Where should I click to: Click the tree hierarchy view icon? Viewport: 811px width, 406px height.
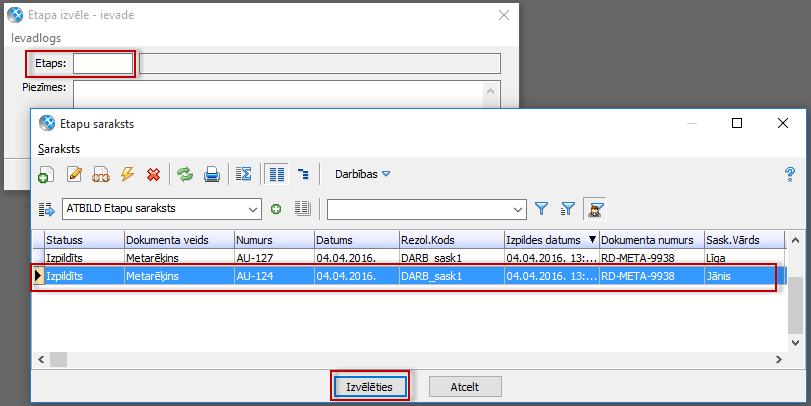pyautogui.click(x=303, y=174)
